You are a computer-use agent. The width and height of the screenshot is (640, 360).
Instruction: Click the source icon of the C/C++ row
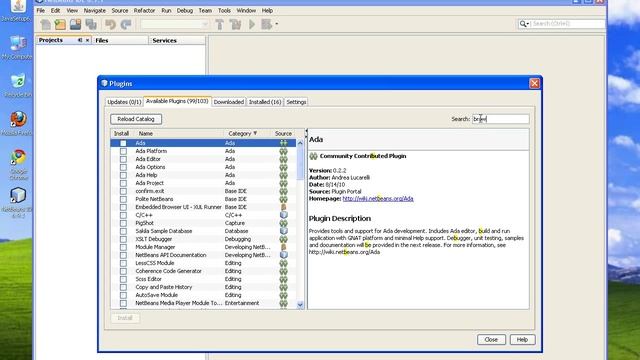pos(283,215)
